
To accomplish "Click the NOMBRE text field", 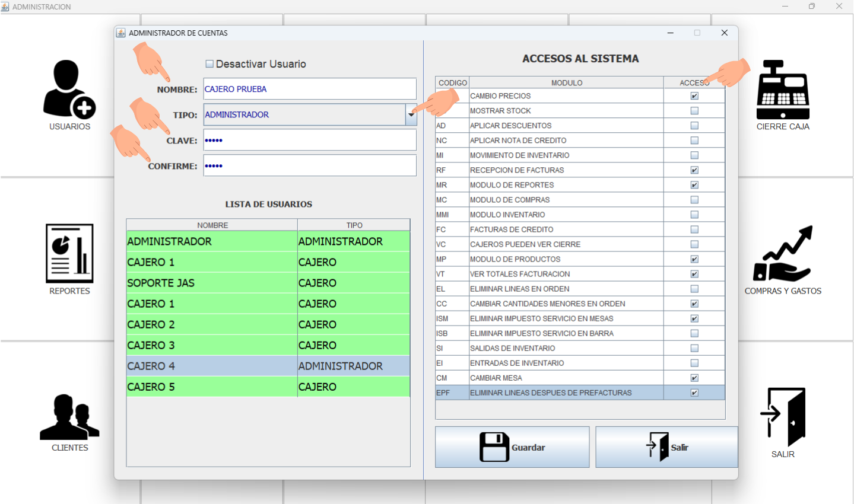I will click(309, 89).
